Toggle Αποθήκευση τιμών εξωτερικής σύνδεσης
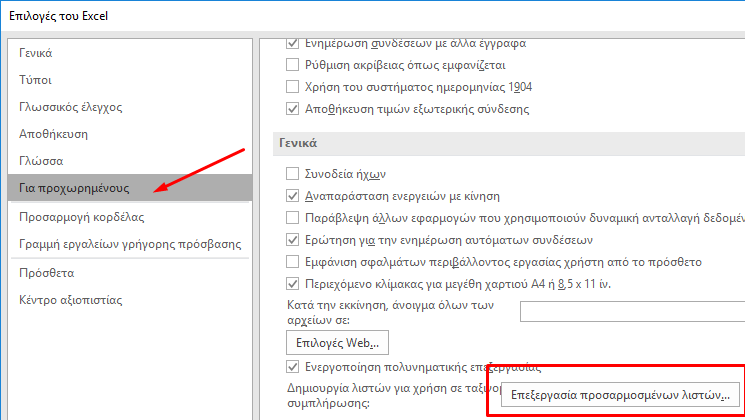 (293, 109)
